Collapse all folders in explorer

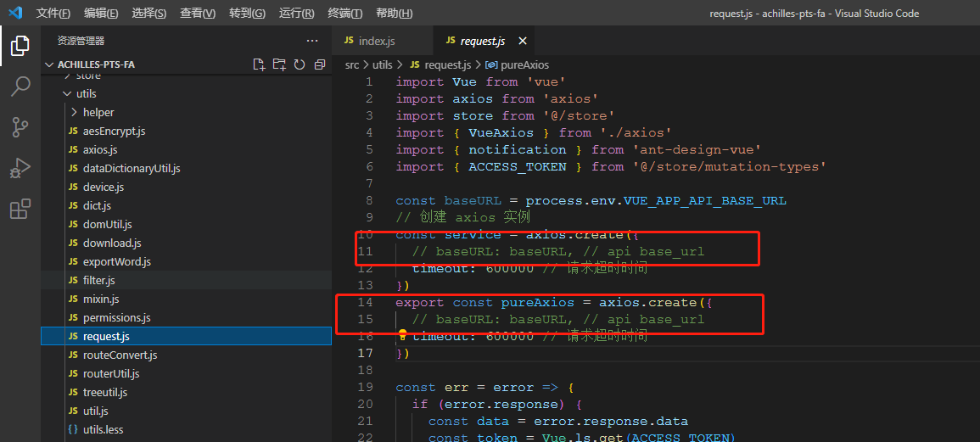pyautogui.click(x=320, y=64)
